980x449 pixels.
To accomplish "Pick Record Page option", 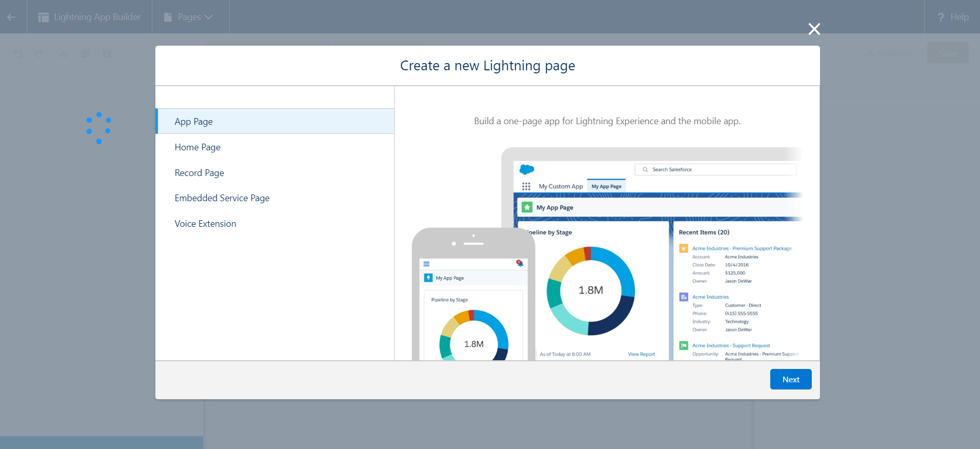I will pyautogui.click(x=275, y=173).
